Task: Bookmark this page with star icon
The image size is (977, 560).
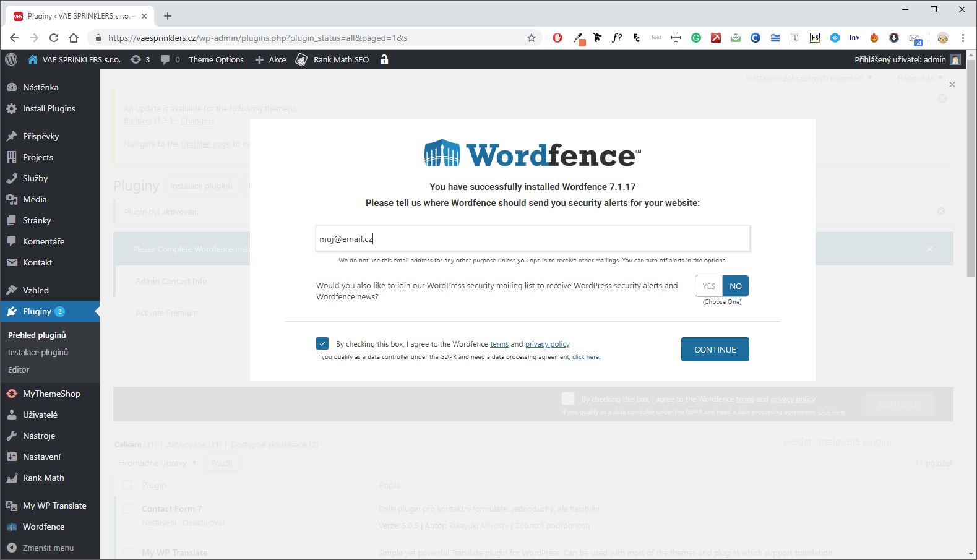Action: pyautogui.click(x=532, y=38)
